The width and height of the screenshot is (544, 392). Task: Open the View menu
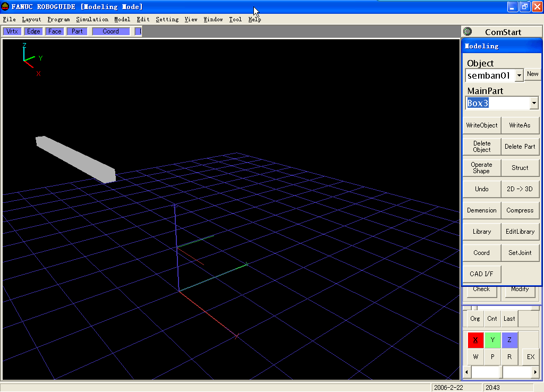[x=191, y=20]
